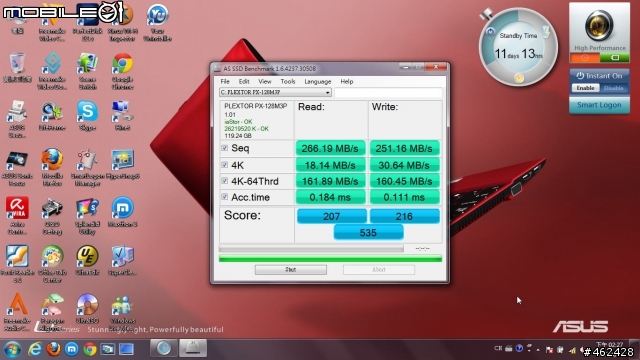Screen dimensions: 640x360
Task: Open the File menu
Action: [225, 82]
